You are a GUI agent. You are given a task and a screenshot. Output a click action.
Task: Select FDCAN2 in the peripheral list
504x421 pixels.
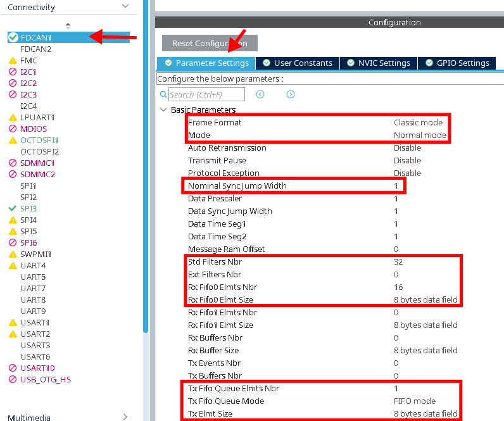(x=35, y=49)
